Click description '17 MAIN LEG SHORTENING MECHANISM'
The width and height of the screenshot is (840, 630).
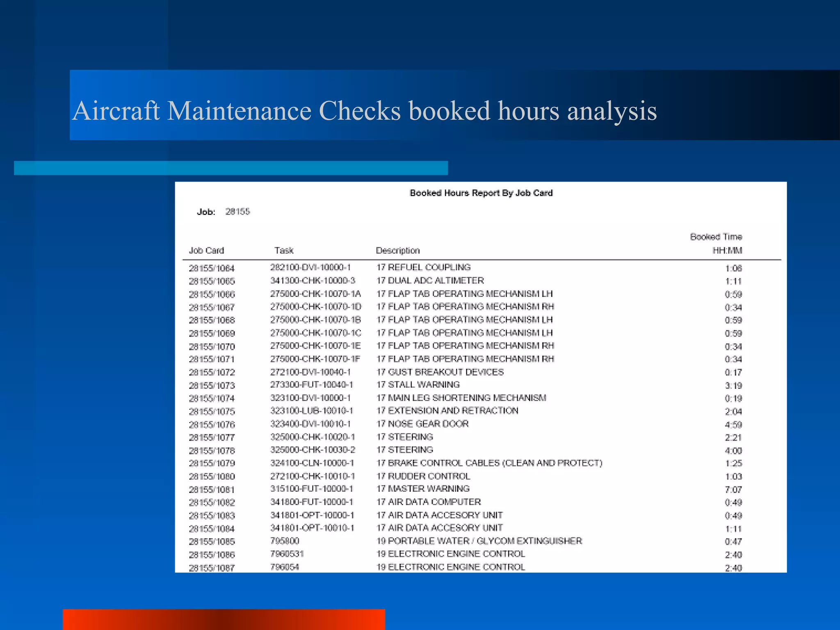point(461,398)
